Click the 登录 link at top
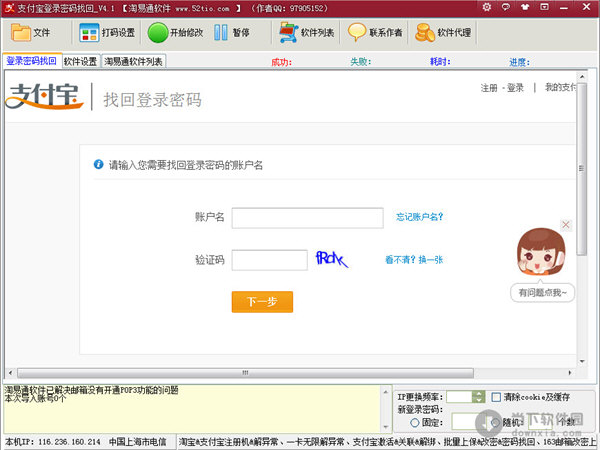Image resolution: width=600 pixels, height=450 pixels. (x=515, y=88)
